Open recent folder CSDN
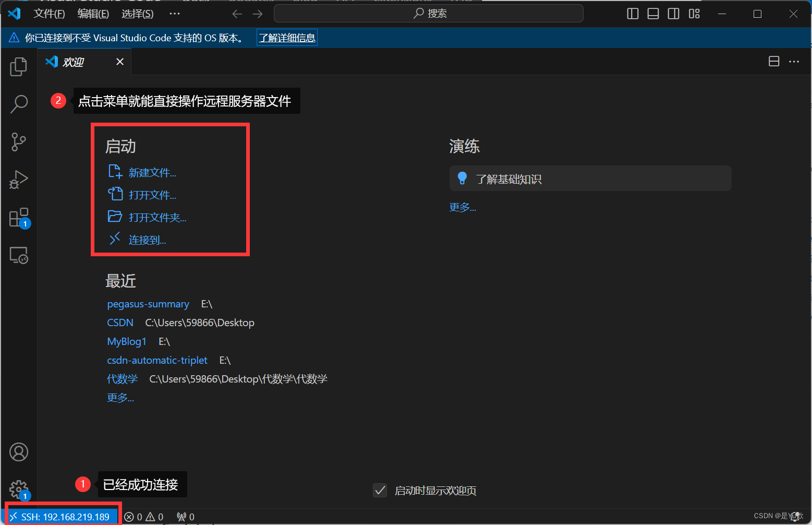The image size is (812, 525). [x=120, y=323]
